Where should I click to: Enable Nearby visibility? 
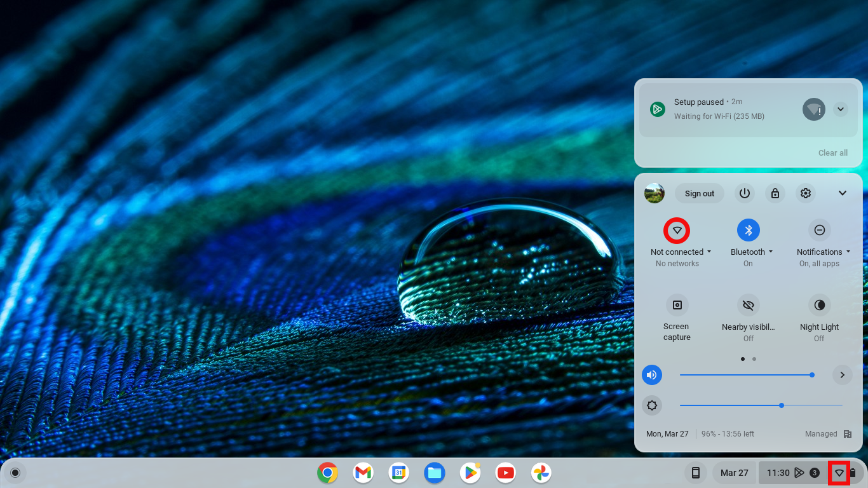pos(748,305)
